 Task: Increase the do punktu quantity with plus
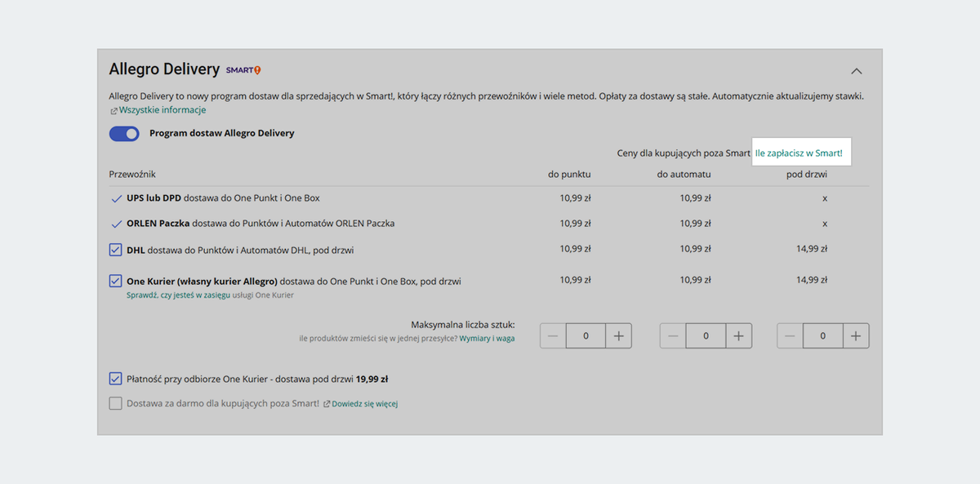point(618,335)
